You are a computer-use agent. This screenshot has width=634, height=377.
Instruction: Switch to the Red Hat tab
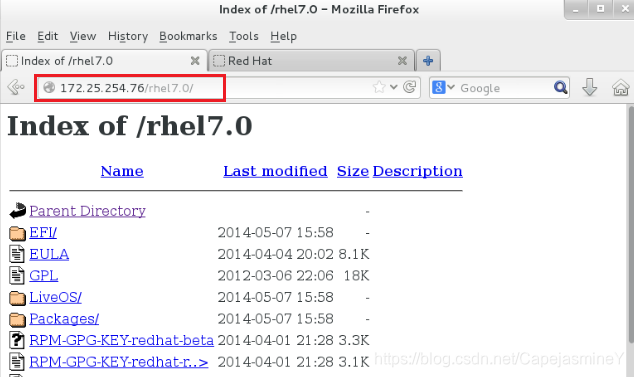point(311,61)
